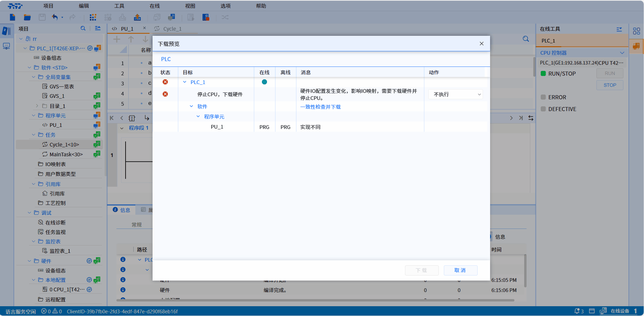The image size is (644, 316).
Task: Open the 在线 menu
Action: point(155,6)
